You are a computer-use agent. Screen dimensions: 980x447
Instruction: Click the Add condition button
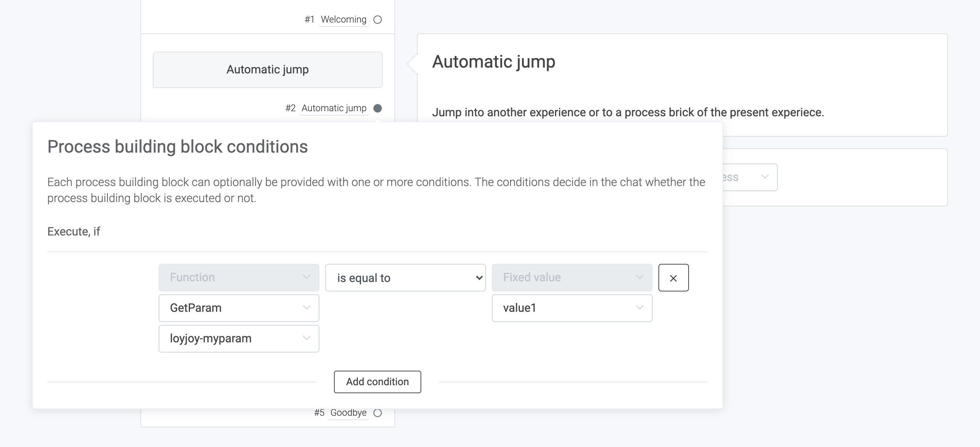point(377,382)
